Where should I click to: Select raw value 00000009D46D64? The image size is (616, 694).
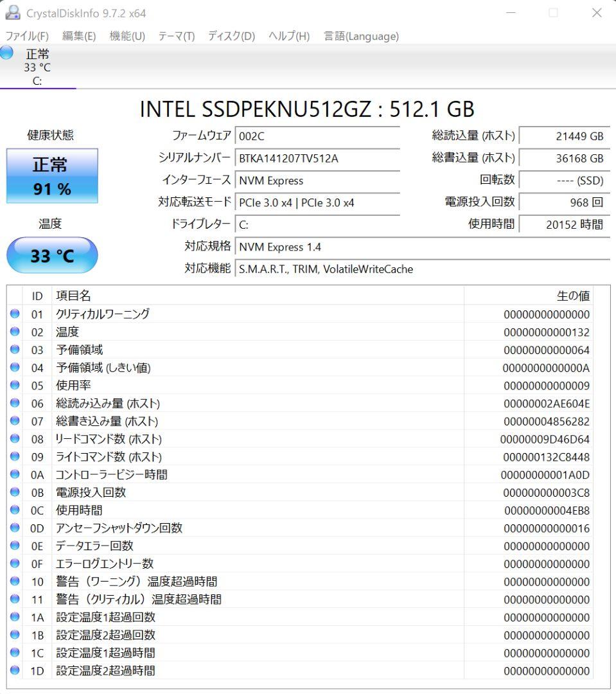pyautogui.click(x=545, y=439)
